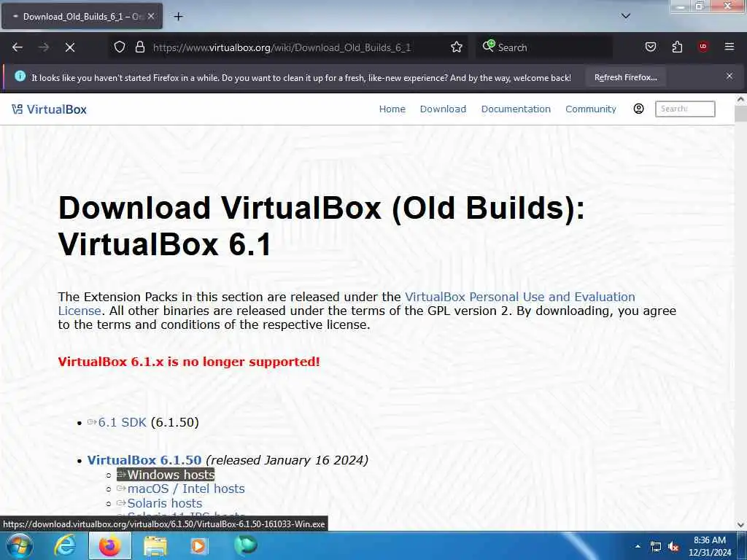Go back to the previous page
The image size is (747, 560).
pyautogui.click(x=18, y=47)
